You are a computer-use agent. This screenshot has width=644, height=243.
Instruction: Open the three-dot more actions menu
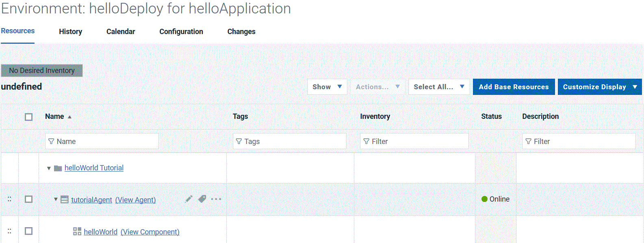(216, 199)
